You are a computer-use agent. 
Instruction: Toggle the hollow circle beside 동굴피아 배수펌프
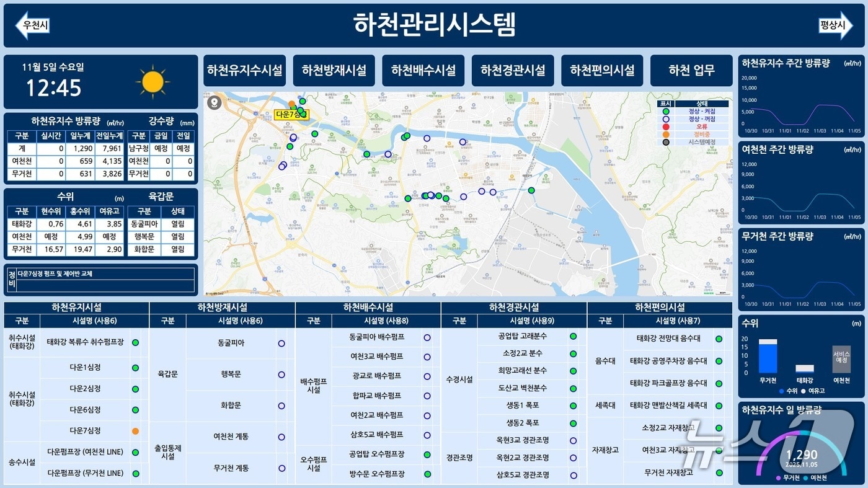pyautogui.click(x=428, y=337)
